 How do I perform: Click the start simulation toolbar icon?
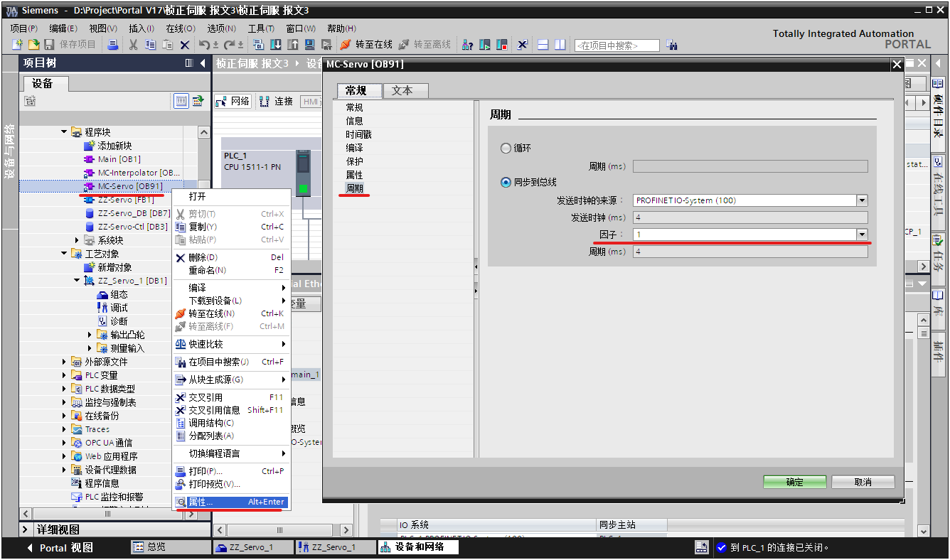pos(310,44)
